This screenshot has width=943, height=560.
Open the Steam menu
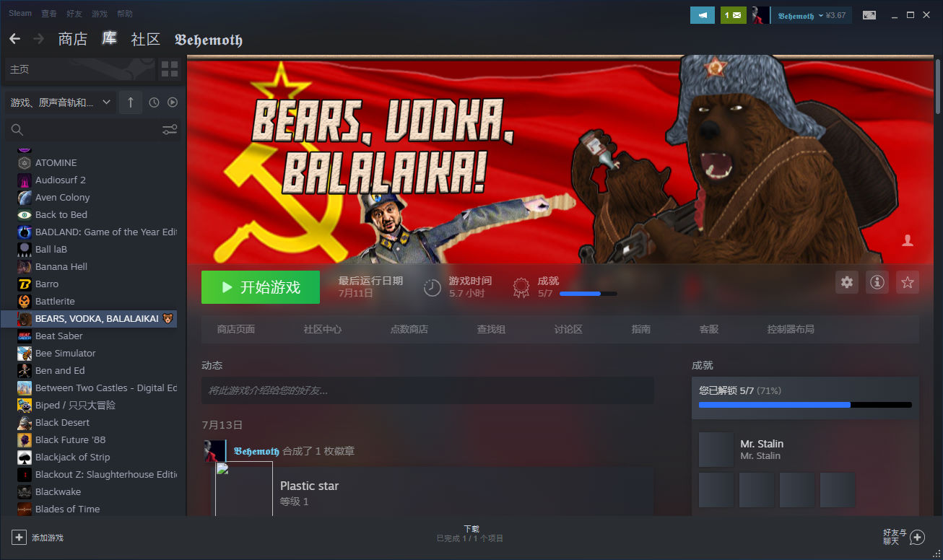[x=20, y=13]
